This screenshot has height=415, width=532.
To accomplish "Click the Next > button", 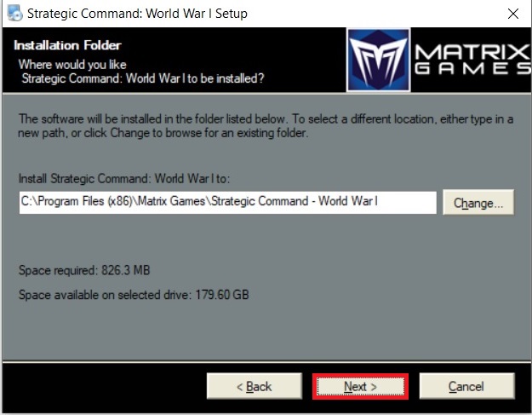I will [360, 387].
